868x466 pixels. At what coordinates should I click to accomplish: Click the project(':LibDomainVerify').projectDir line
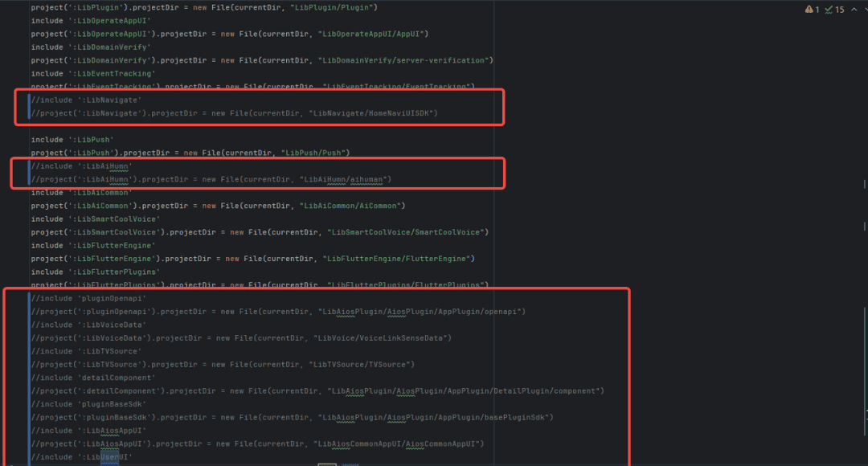click(x=262, y=60)
